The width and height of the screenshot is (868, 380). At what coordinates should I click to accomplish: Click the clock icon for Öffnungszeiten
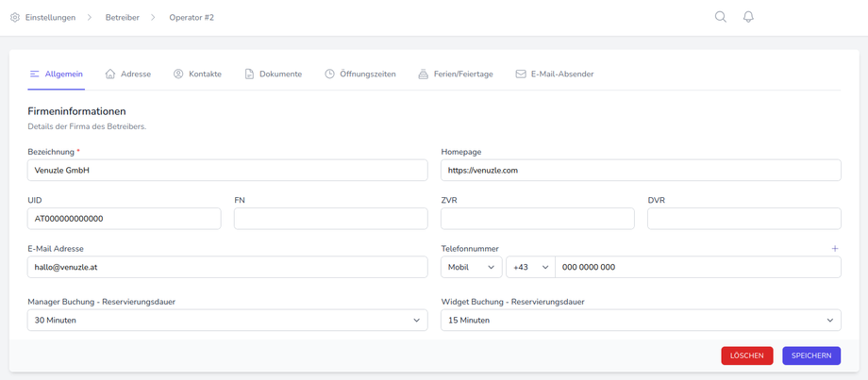pyautogui.click(x=330, y=74)
